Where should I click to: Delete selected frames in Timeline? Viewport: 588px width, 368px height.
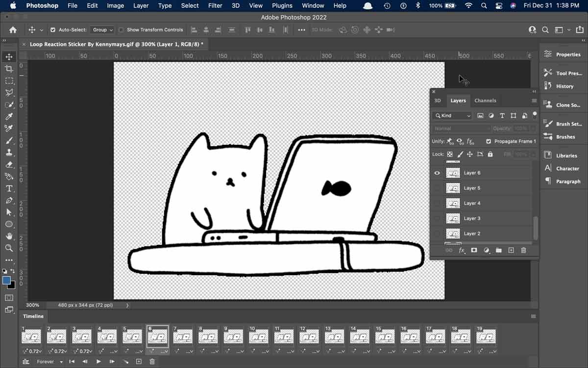click(152, 362)
